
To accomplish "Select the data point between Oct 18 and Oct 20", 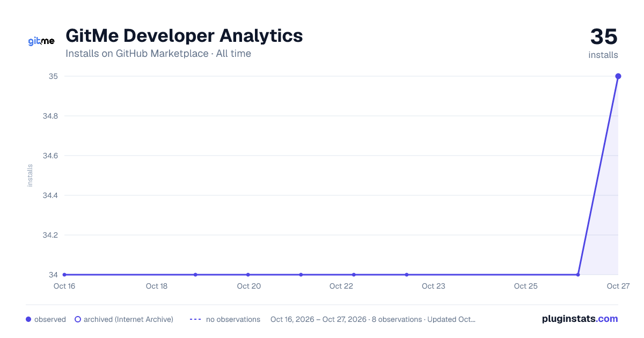I will [x=195, y=275].
